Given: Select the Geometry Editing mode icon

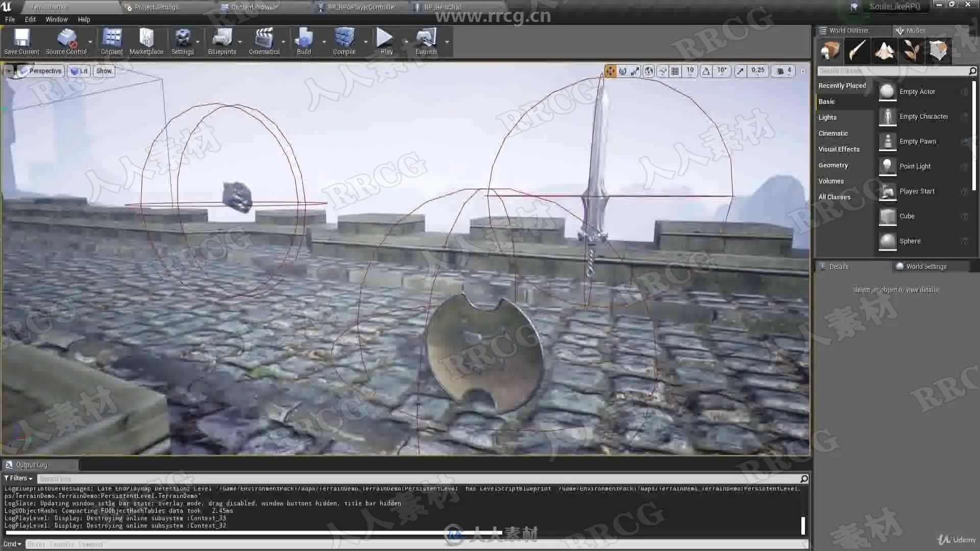Looking at the screenshot, I should coord(939,51).
